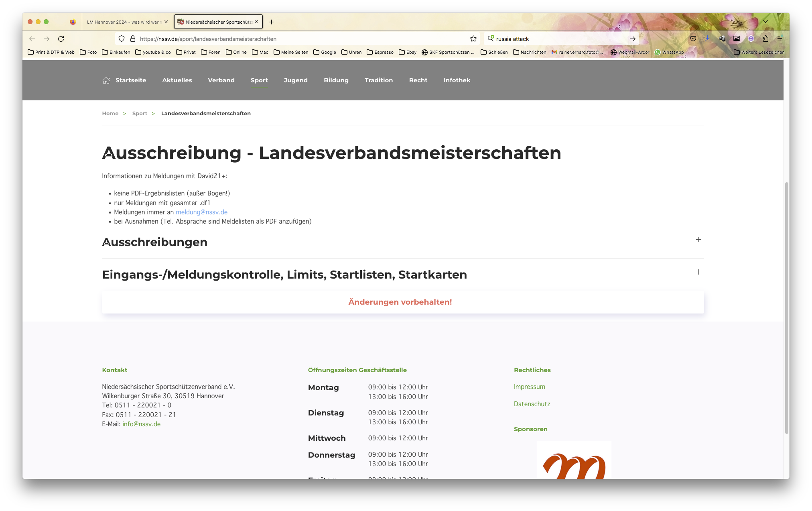Image resolution: width=812 pixels, height=511 pixels.
Task: Switch to the LM Hannover 2024 tab
Action: (124, 22)
